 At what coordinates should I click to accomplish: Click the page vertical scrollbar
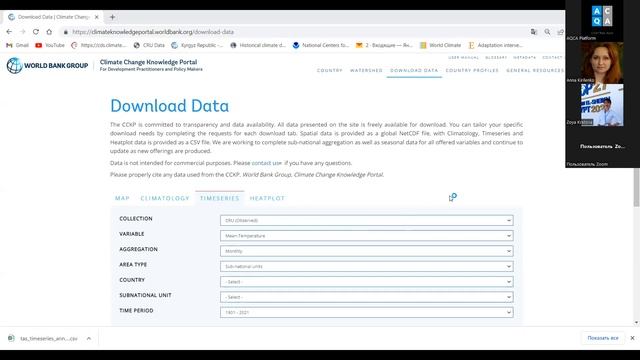coord(636,188)
